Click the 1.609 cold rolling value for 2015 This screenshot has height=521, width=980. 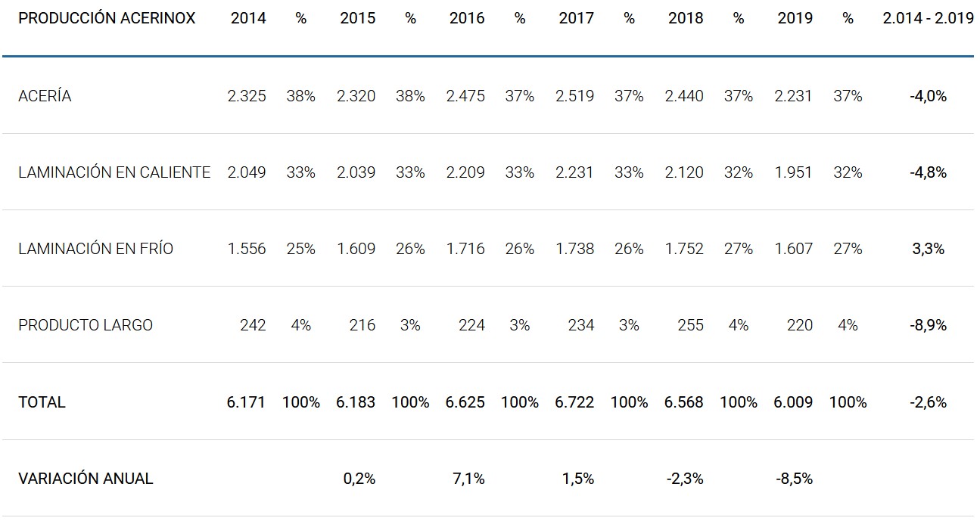356,249
